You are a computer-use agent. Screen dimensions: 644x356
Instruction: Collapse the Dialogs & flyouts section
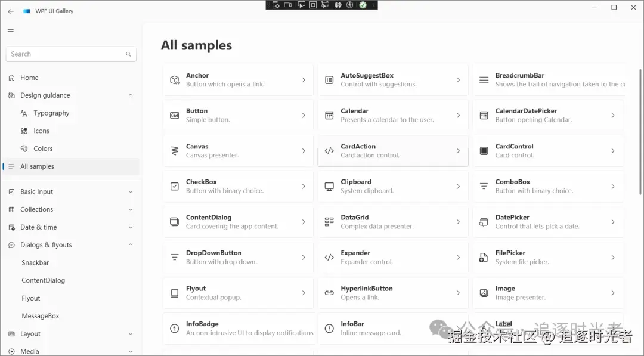(131, 245)
